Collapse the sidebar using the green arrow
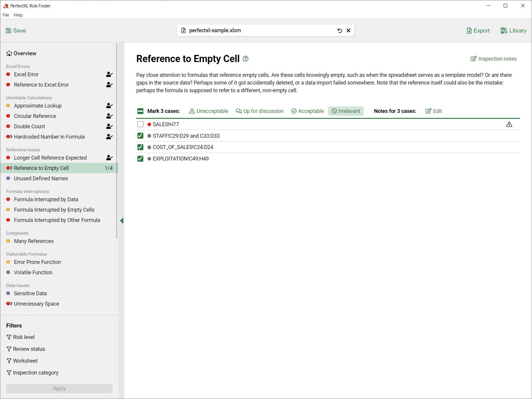Screen dimensions: 532x399 tap(121, 221)
